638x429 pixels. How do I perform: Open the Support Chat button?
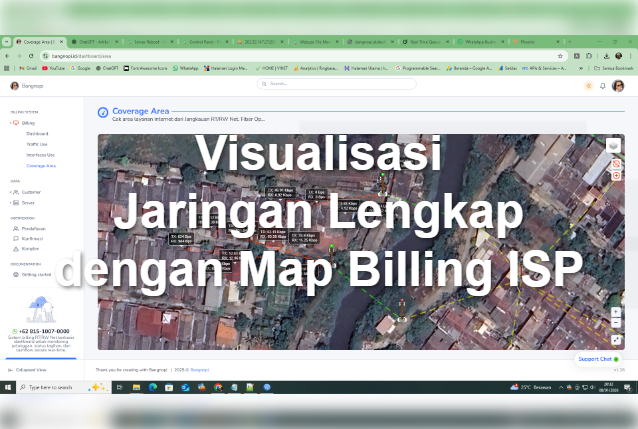[598, 358]
